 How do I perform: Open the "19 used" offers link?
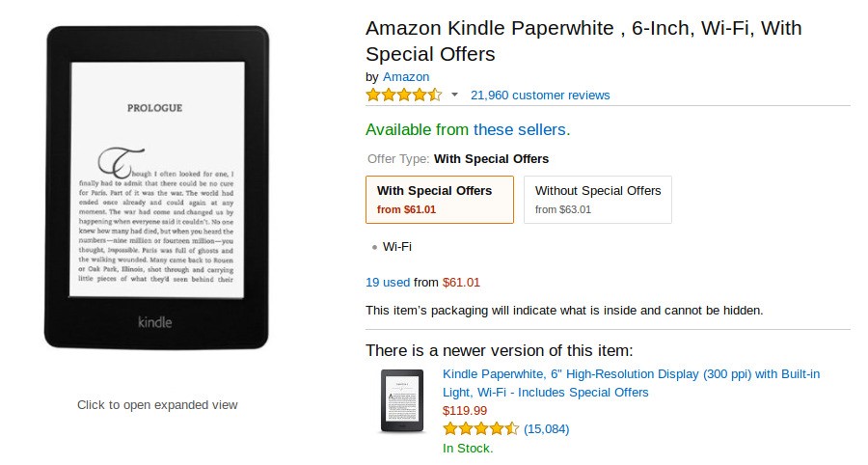(388, 283)
